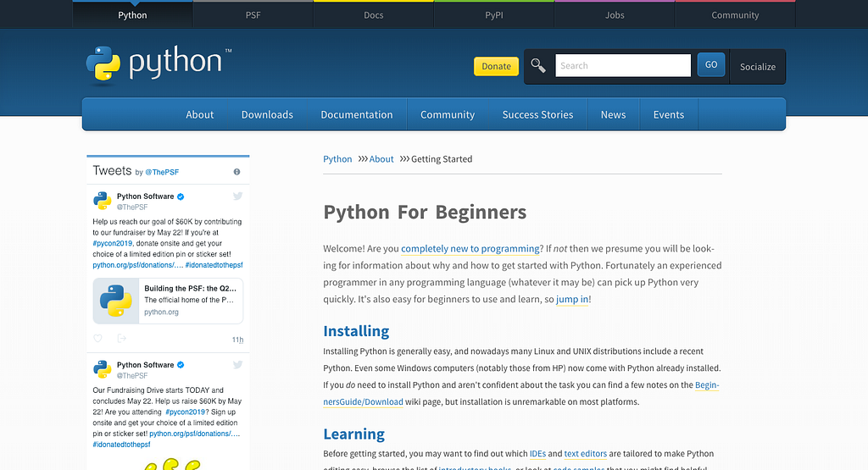Screen dimensions: 868x470
Task: Click the #idonatedtothepsf hashtag in the first tweet
Action: 214,265
